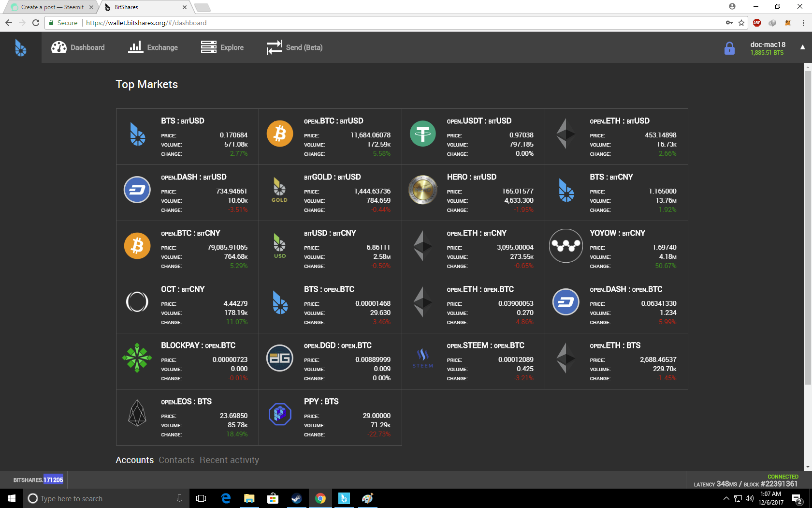
Task: Click the Windows taskbar search box
Action: 106,498
